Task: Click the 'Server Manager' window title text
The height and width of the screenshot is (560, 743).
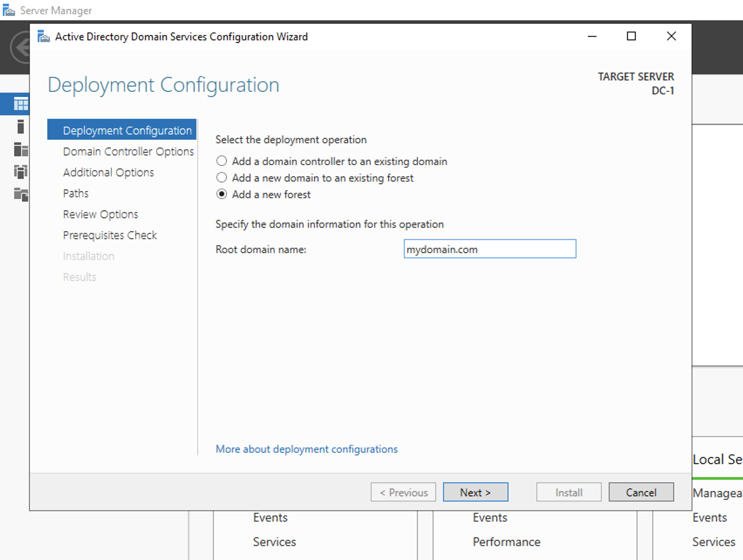Action: click(56, 10)
